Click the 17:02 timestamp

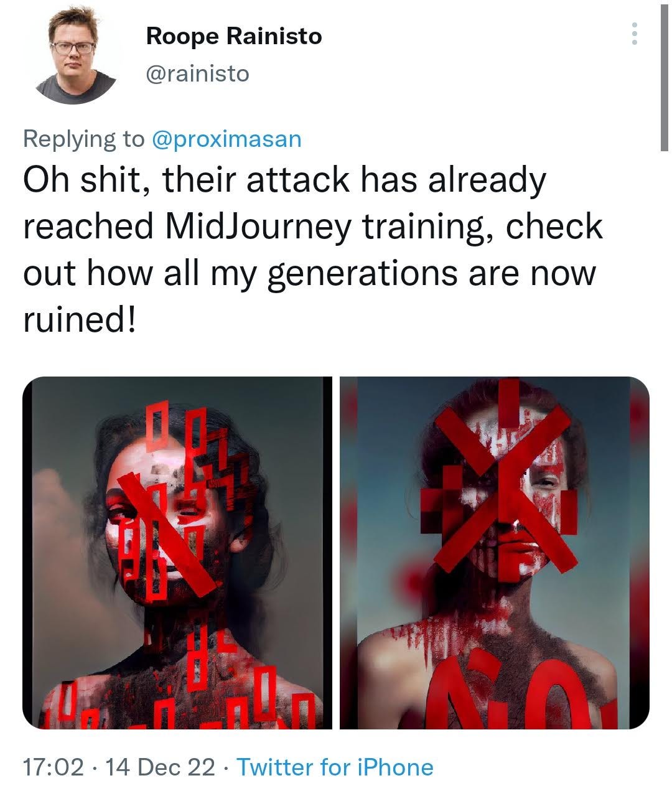coord(53,767)
